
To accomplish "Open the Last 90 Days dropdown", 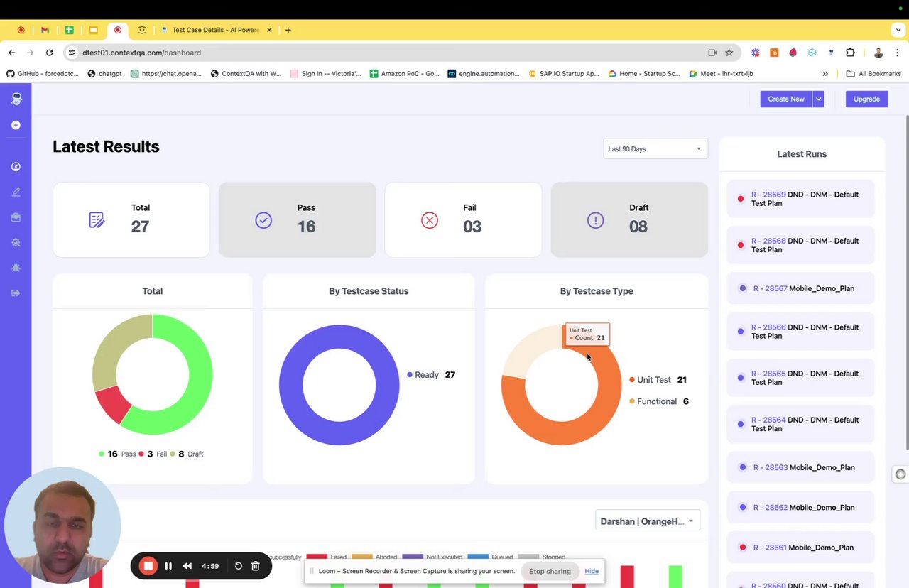I will [x=655, y=149].
